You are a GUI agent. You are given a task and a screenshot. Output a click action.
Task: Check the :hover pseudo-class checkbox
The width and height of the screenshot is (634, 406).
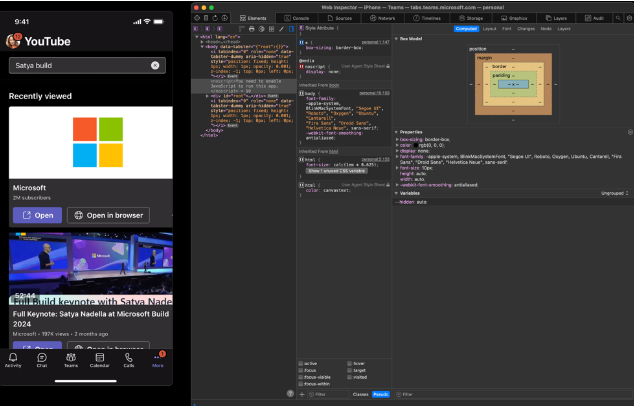click(x=349, y=363)
